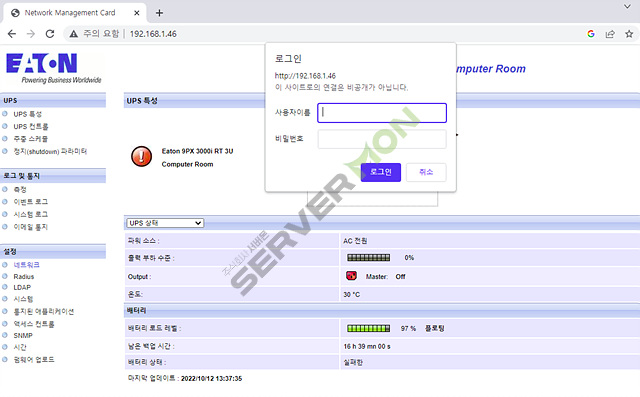Click the battery charge level bar

click(x=369, y=328)
